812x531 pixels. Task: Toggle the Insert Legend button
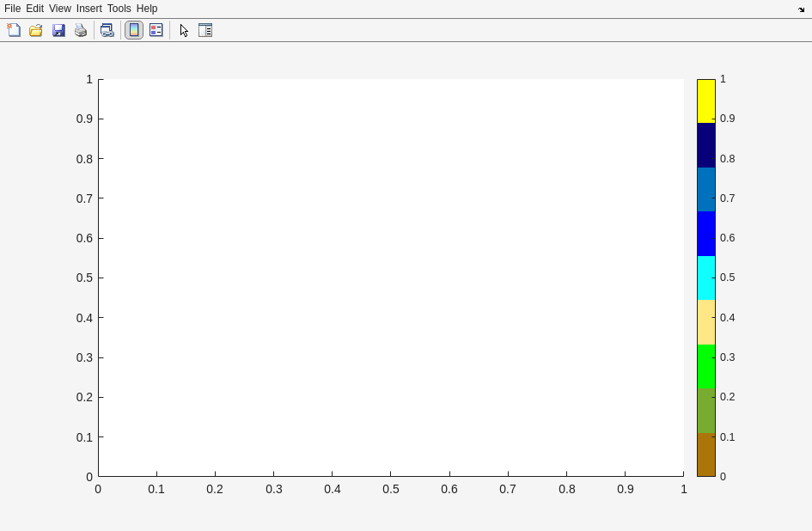(x=156, y=30)
